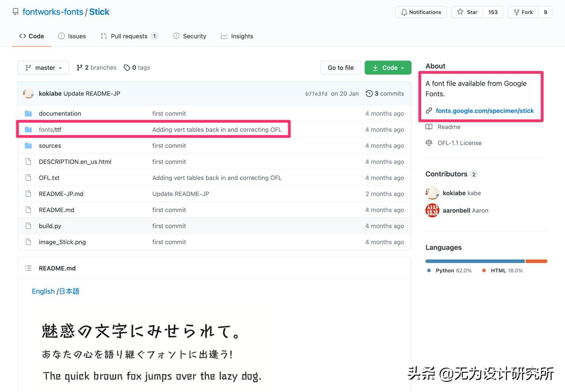Image resolution: width=565 pixels, height=392 pixels.
Task: Click the file icon for README-JP.md
Action: pos(29,194)
